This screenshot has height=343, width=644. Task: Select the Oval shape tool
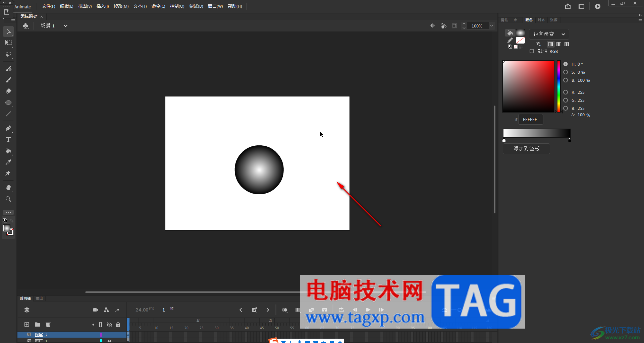tap(8, 102)
